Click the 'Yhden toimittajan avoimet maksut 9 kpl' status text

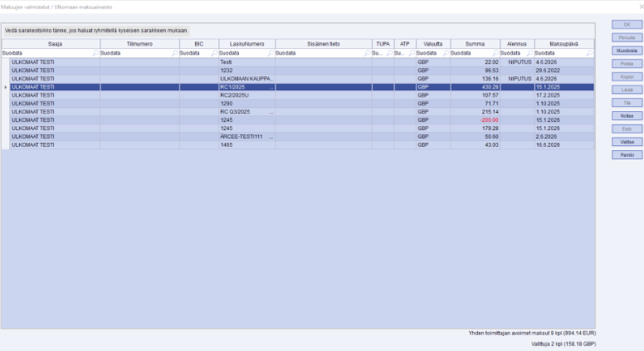click(532, 333)
